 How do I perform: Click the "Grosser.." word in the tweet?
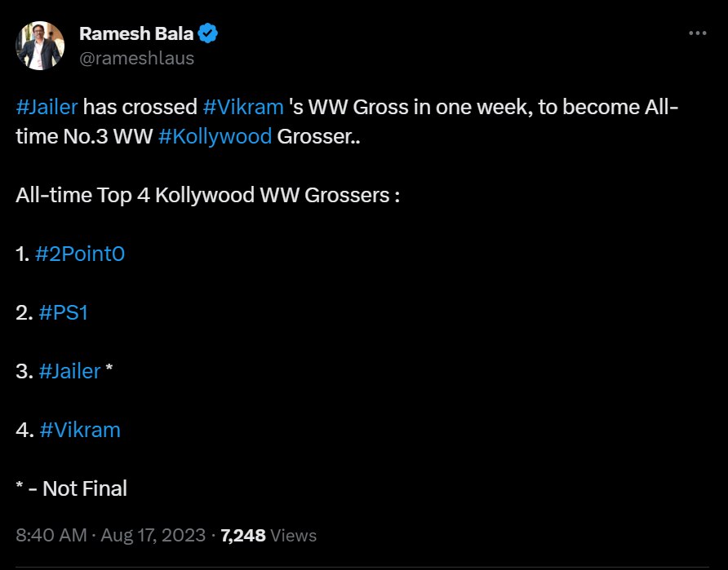[x=319, y=136]
